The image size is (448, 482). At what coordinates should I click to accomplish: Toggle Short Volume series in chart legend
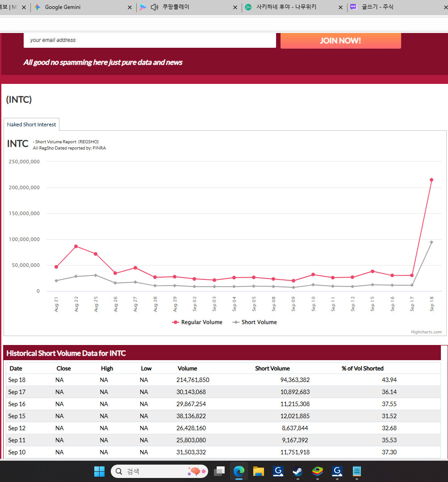click(x=255, y=322)
